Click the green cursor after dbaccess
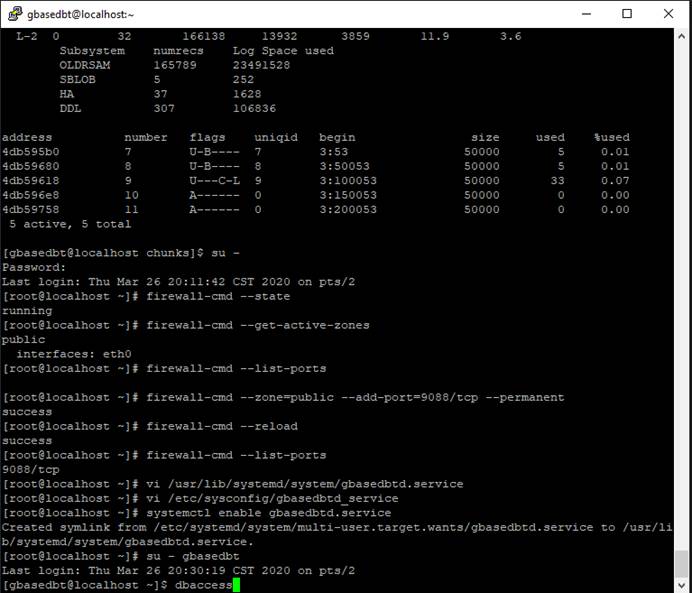 (236, 585)
